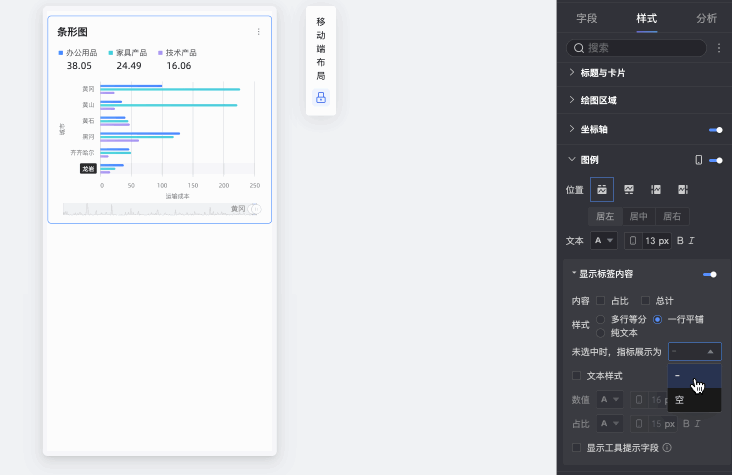Screen dimensions: 732x475
Task: Click the 运输成本 axis title
Action: click(x=177, y=196)
